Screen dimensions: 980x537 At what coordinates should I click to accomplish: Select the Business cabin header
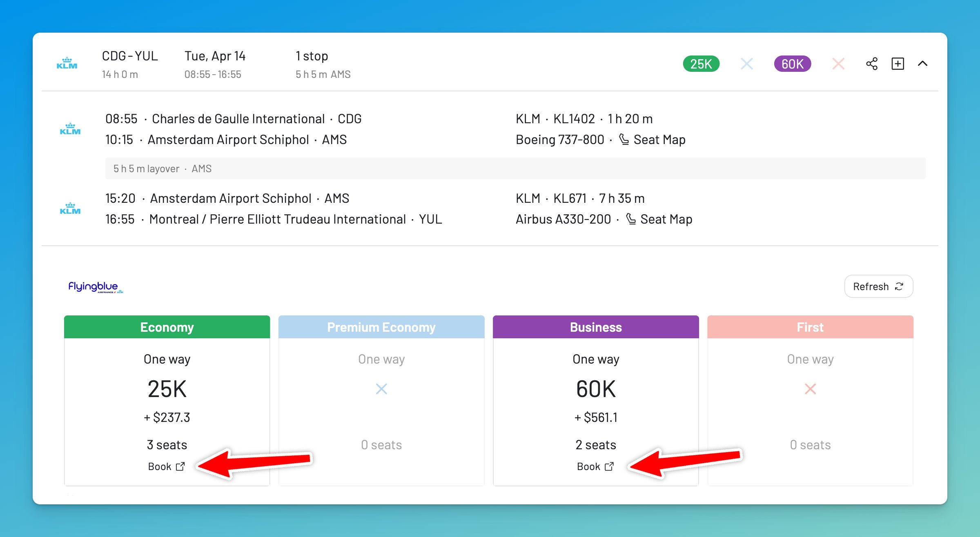pos(596,327)
